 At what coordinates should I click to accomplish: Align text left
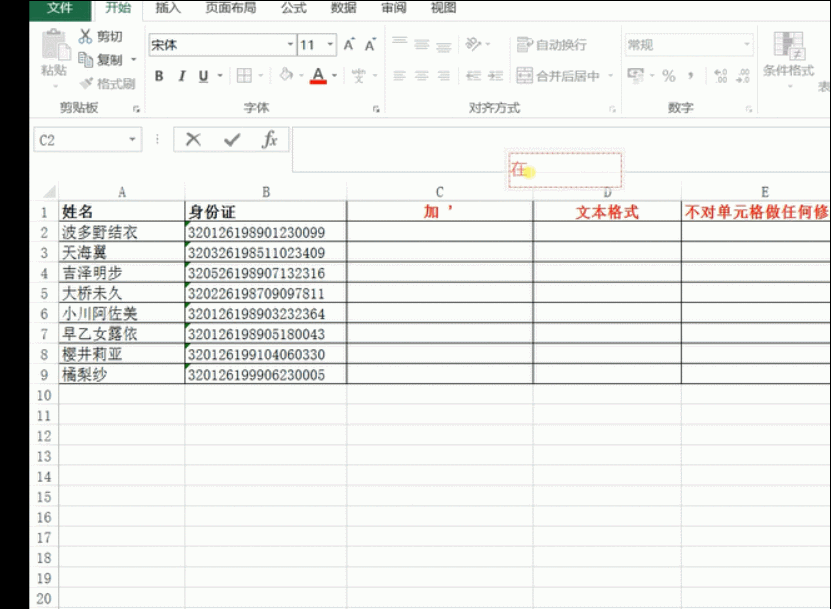400,76
